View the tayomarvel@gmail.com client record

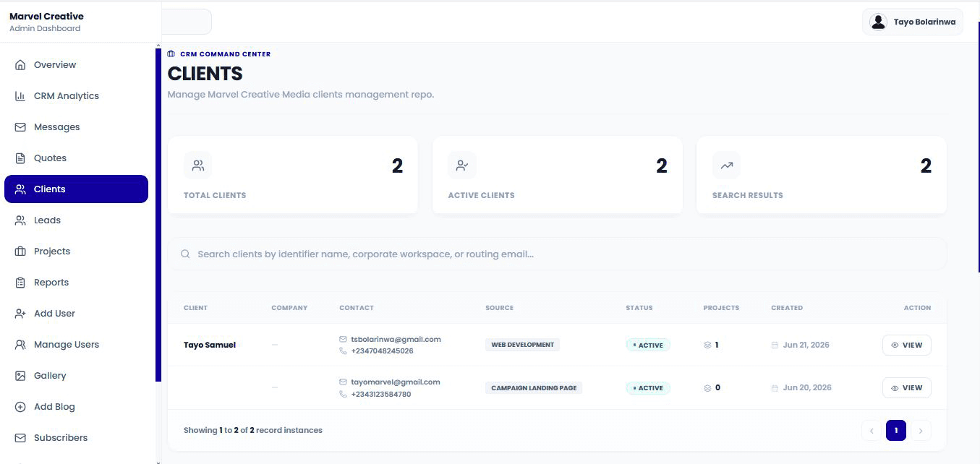point(906,388)
